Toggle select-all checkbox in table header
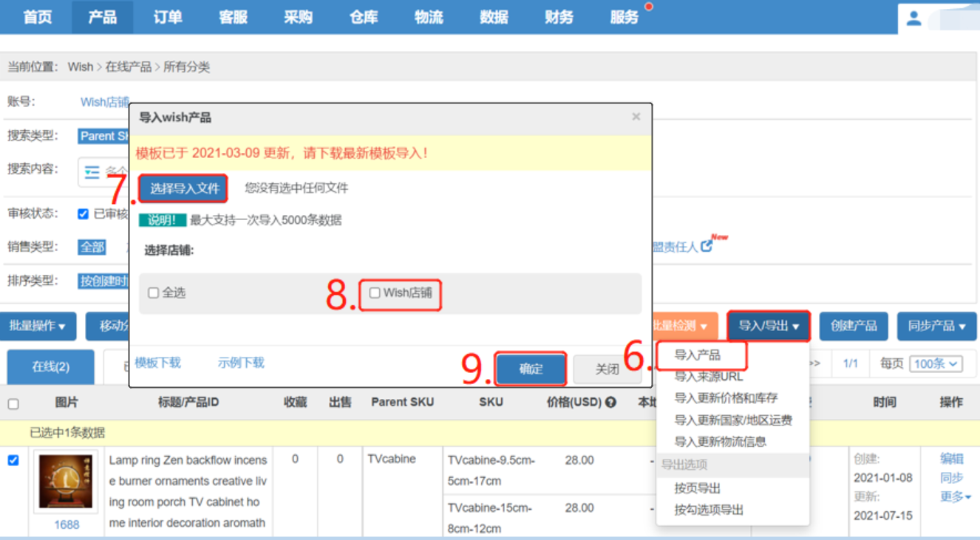Viewport: 980px width, 540px height. click(13, 404)
